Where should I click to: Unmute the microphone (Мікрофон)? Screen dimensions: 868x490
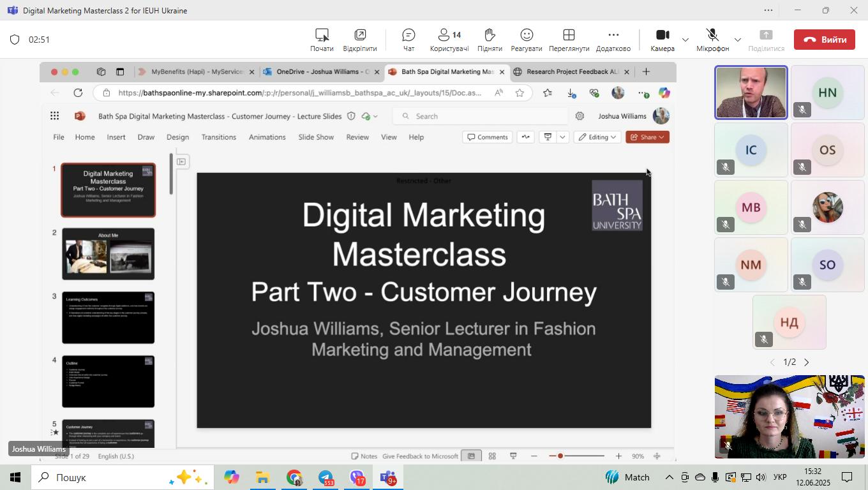712,40
